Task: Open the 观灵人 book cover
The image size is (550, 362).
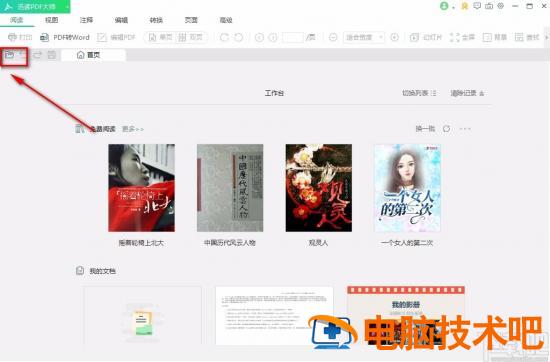Action: click(319, 188)
